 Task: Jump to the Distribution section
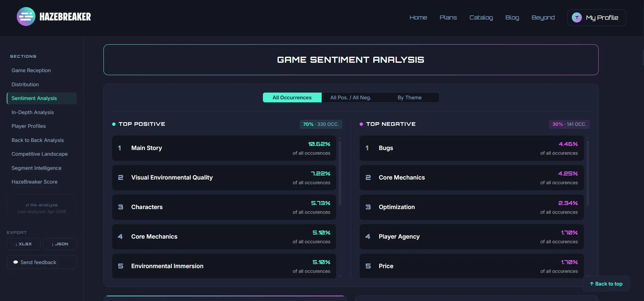42,85
